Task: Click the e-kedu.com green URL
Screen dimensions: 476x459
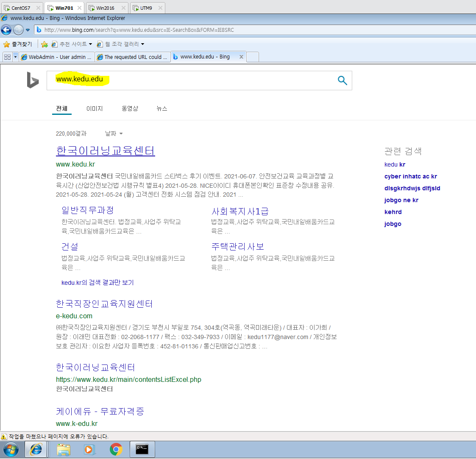Action: [74, 316]
